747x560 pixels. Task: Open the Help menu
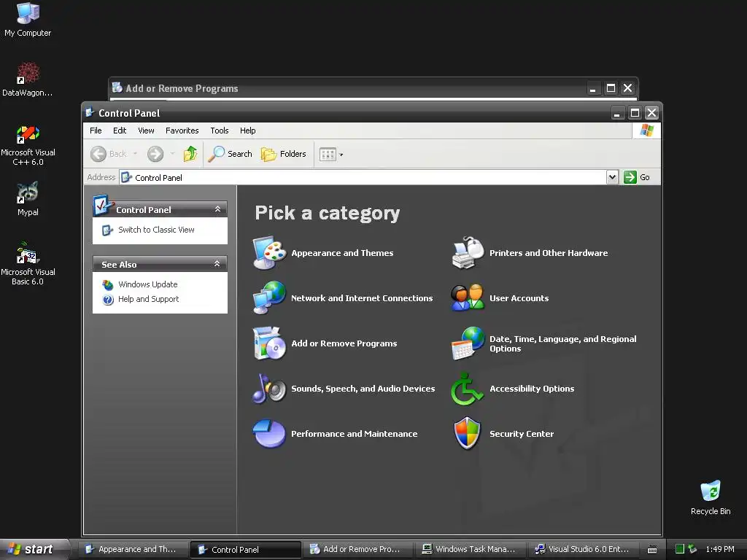(248, 131)
